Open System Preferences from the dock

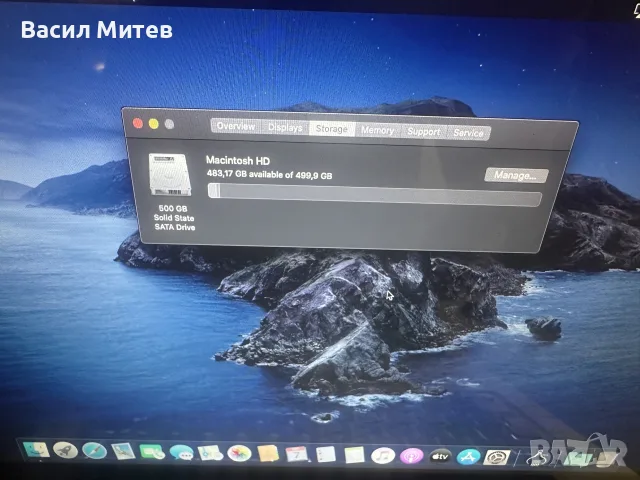point(497,457)
